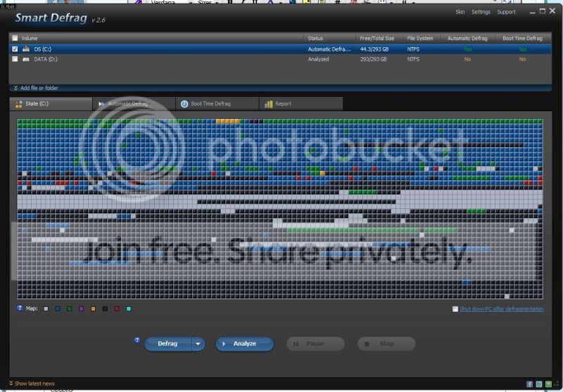The width and height of the screenshot is (563, 392).
Task: Click the blue map legend swatch
Action: point(58,308)
